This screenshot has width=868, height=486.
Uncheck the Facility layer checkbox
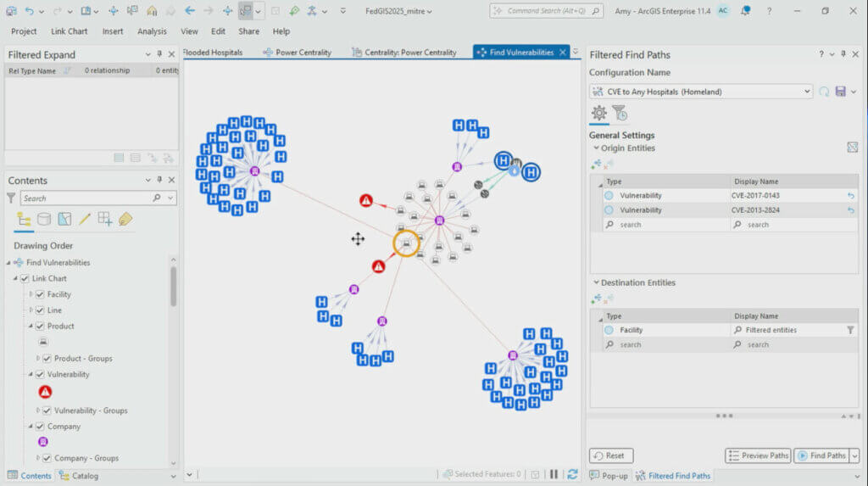pos(40,294)
